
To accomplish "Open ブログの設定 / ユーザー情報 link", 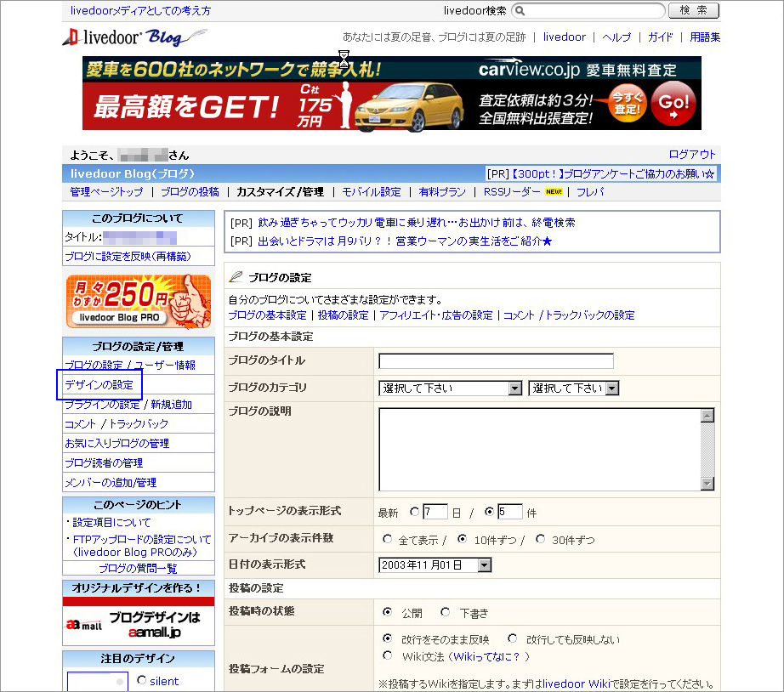I will [x=130, y=365].
